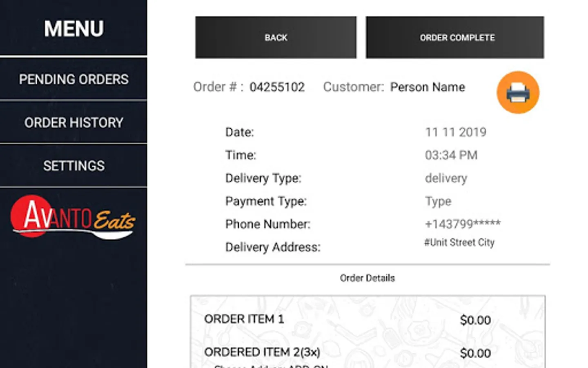Print the order using the printer icon
The height and width of the screenshot is (368, 588).
[518, 92]
